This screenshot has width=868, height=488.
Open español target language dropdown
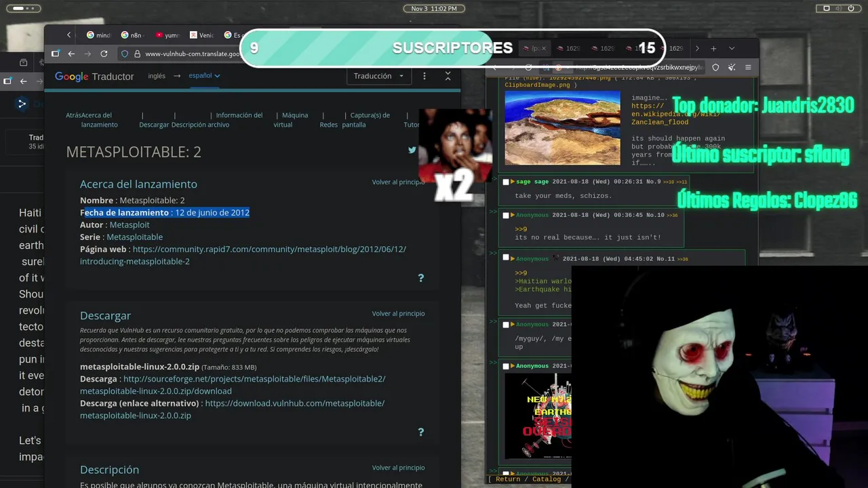click(204, 76)
